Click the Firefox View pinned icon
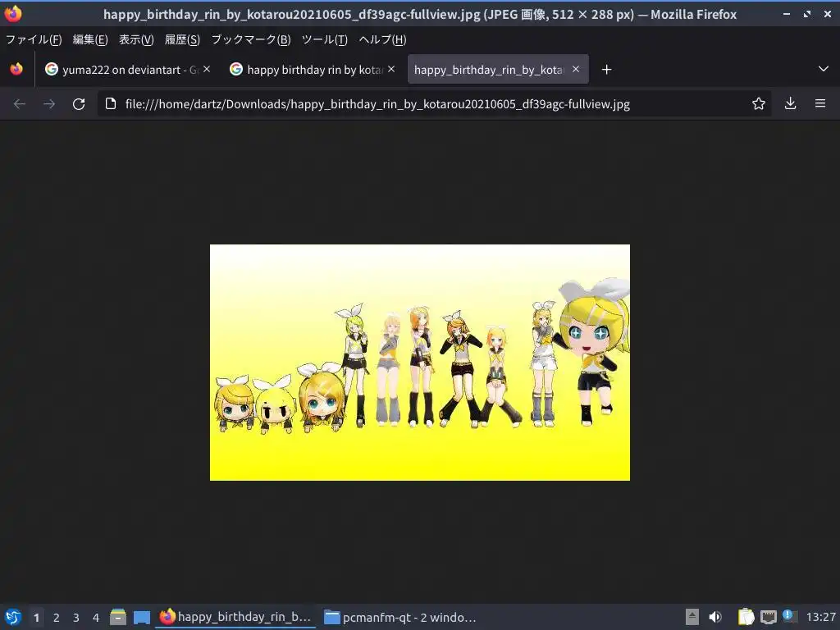840x630 pixels. point(16,70)
